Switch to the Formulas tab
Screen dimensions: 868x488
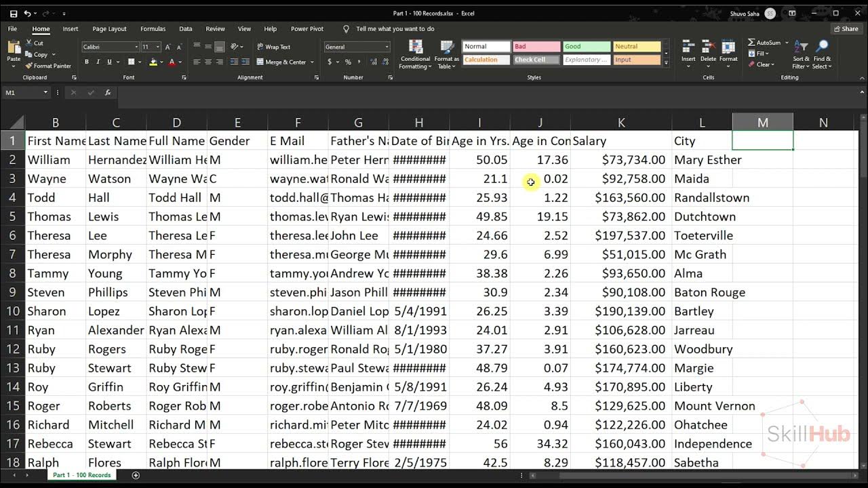[x=153, y=29]
